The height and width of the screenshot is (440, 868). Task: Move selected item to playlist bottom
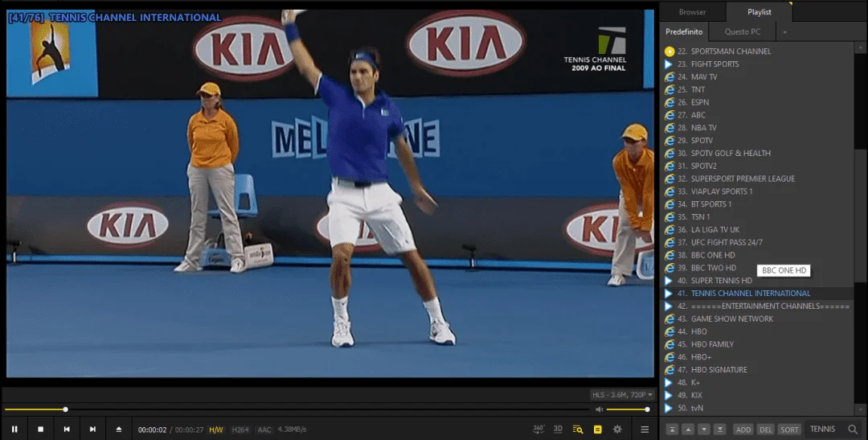pyautogui.click(x=719, y=430)
